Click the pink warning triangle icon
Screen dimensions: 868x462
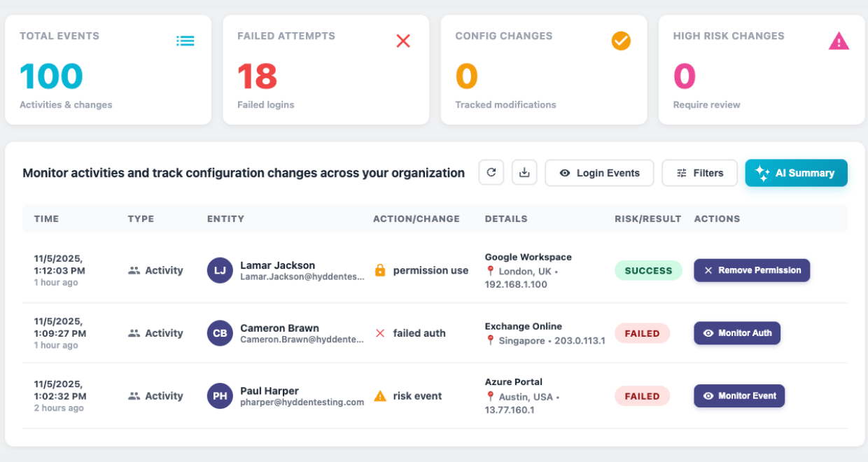pos(839,42)
